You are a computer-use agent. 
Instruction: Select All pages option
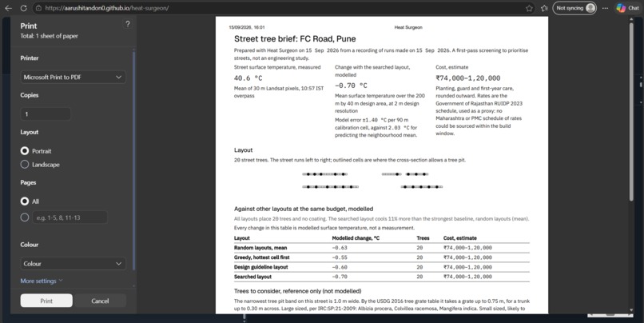[25, 201]
